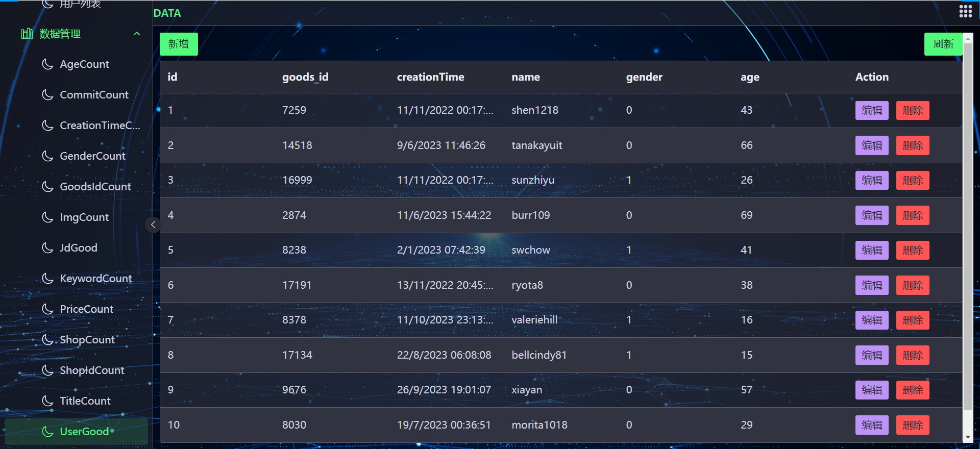Open the GenderCount menu item
The image size is (980, 449).
77,156
